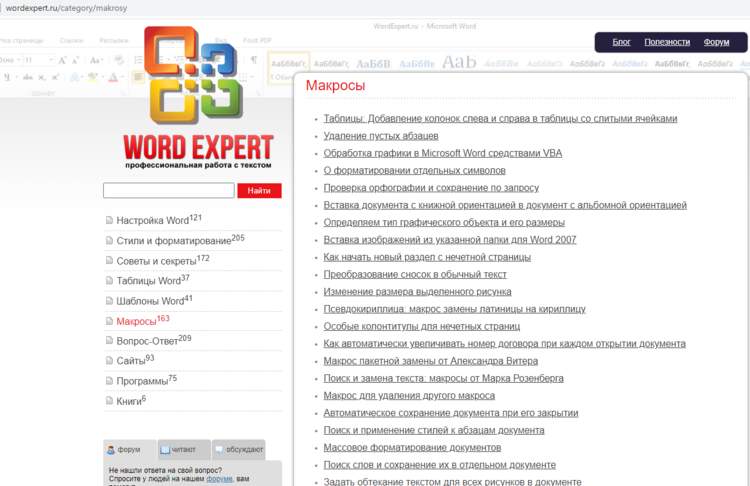Image resolution: width=750 pixels, height=486 pixels.
Task: Follow the форуме link in sidebar text
Action: [219, 478]
